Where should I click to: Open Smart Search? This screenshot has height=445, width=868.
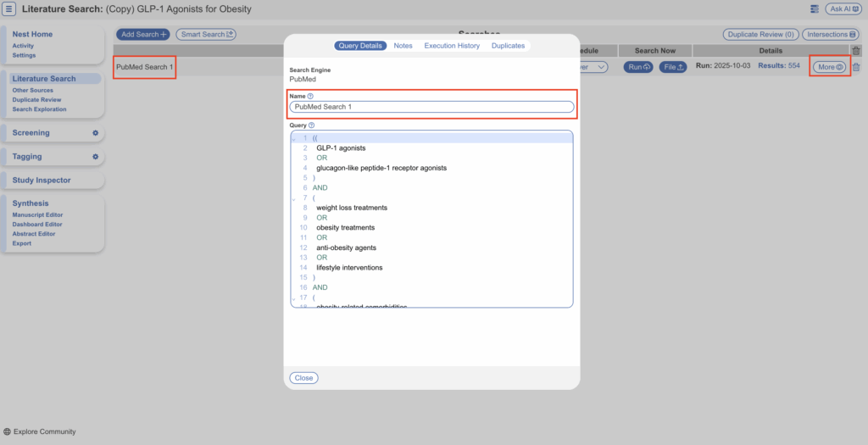tap(206, 35)
